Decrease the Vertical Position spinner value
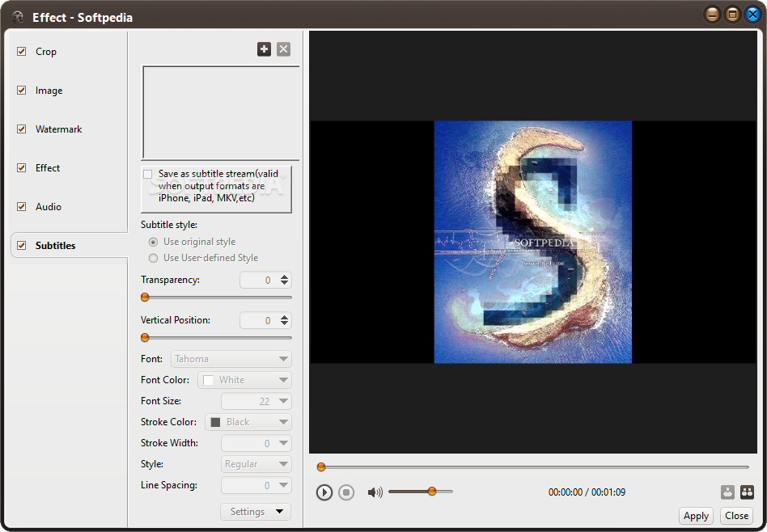Viewport: 767px width, 532px height. coord(284,323)
